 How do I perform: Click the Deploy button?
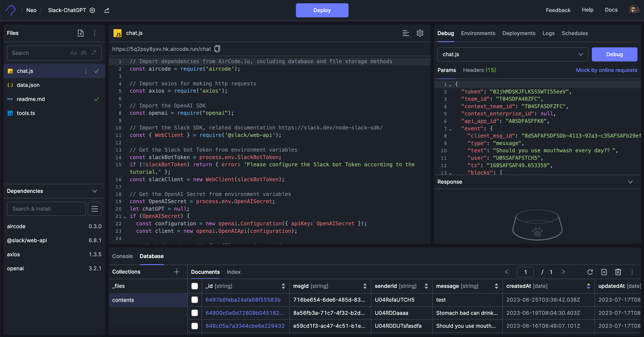tap(322, 10)
